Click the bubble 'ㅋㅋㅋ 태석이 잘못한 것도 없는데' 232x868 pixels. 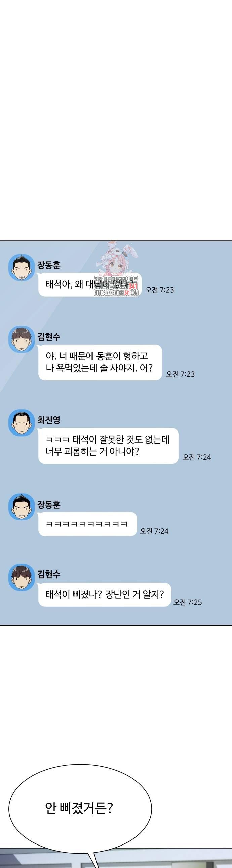pos(108,446)
